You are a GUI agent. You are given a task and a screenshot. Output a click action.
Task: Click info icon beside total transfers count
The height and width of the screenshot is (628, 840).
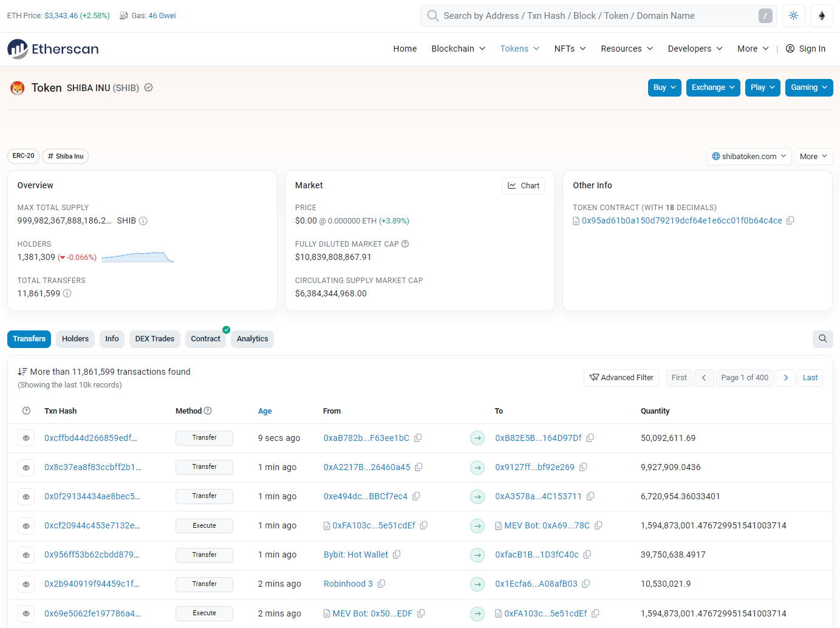(67, 293)
